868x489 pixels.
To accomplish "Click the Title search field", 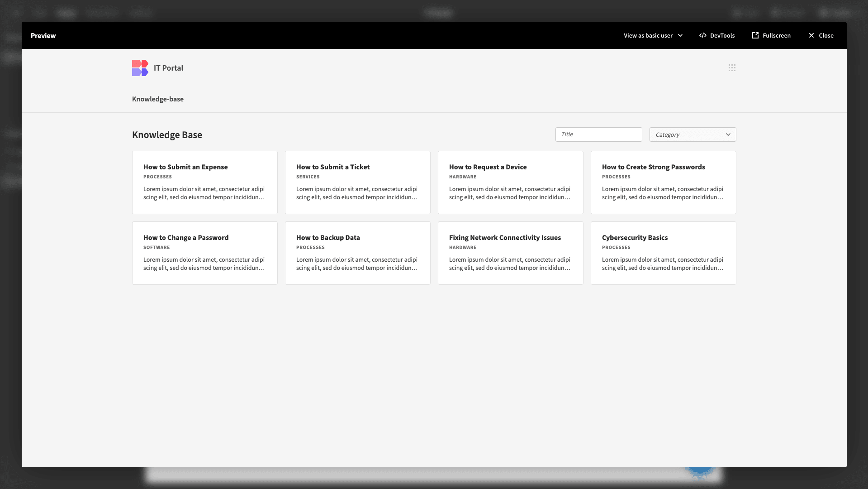I will (x=598, y=134).
